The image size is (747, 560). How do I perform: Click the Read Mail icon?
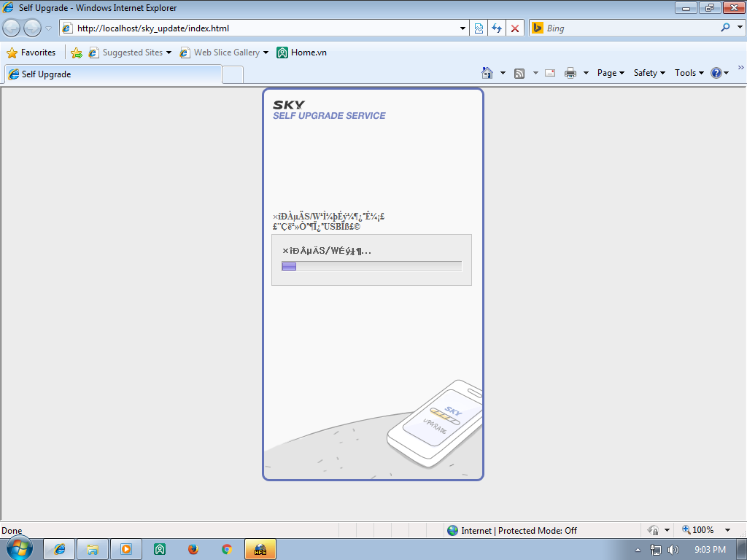[x=550, y=73]
